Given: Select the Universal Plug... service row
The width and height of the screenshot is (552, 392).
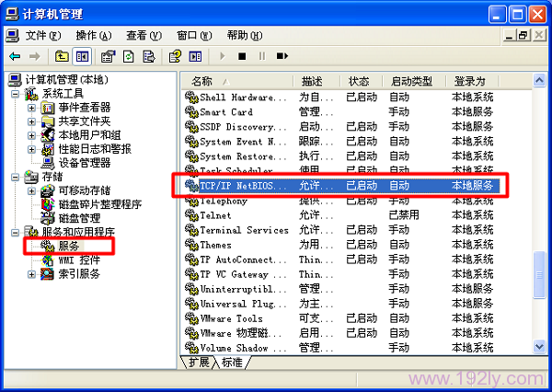Looking at the screenshot, I should tap(341, 304).
